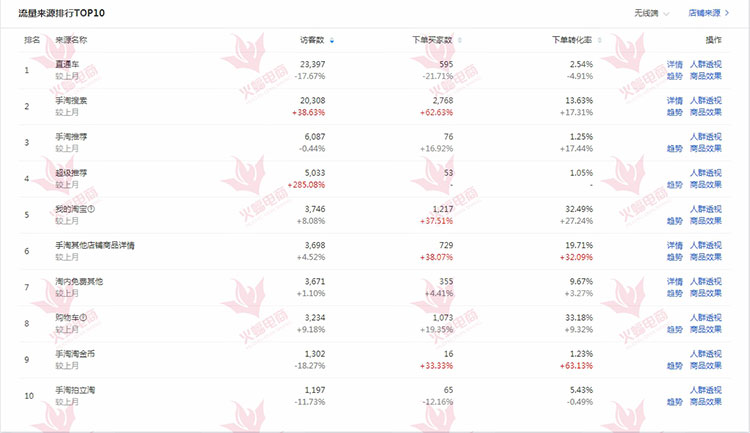The height and width of the screenshot is (433, 750).
Task: Open 商品效果 for 超级推荐 row
Action: point(706,185)
